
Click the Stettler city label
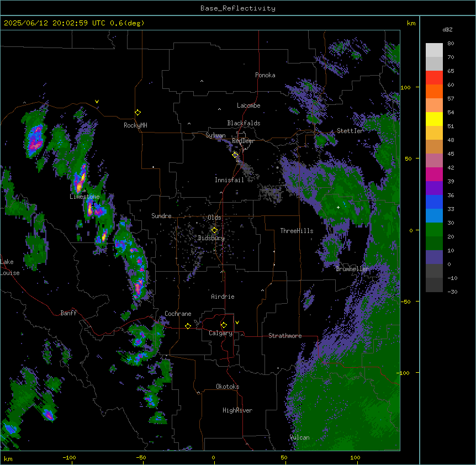point(350,131)
